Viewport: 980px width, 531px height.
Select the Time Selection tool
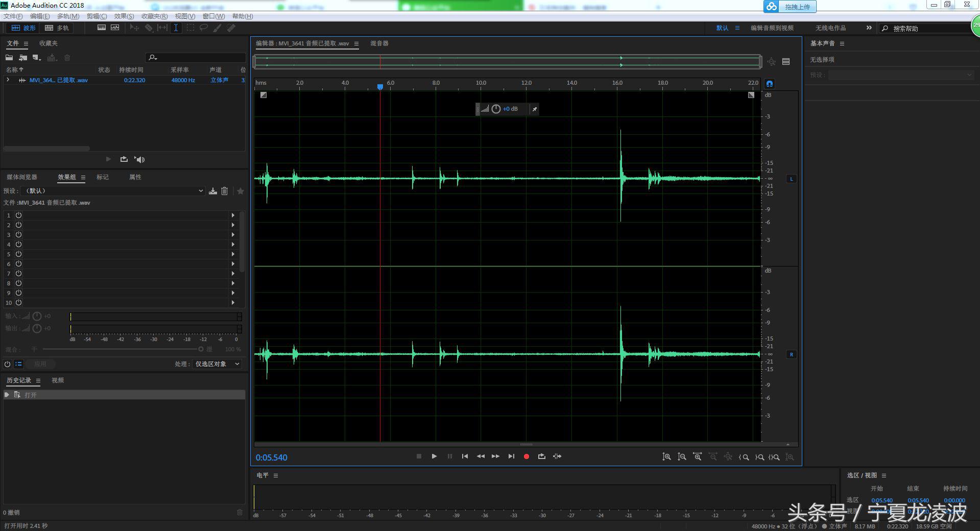click(176, 28)
